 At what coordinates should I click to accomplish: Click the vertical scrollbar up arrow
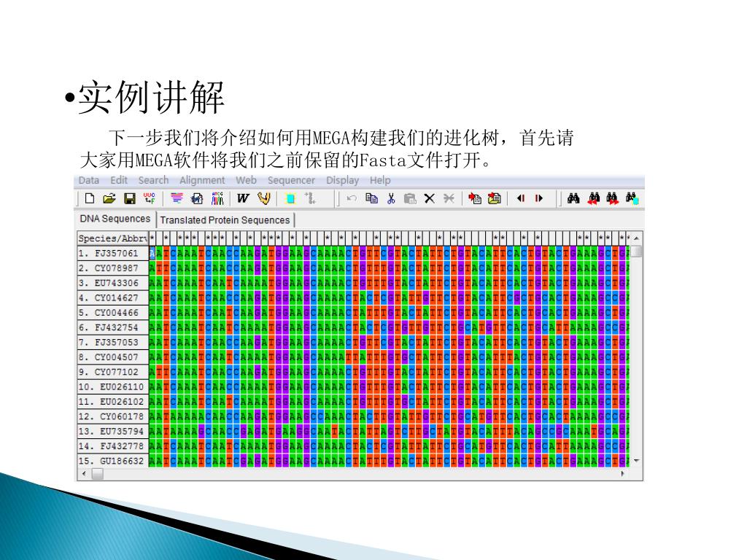point(636,238)
